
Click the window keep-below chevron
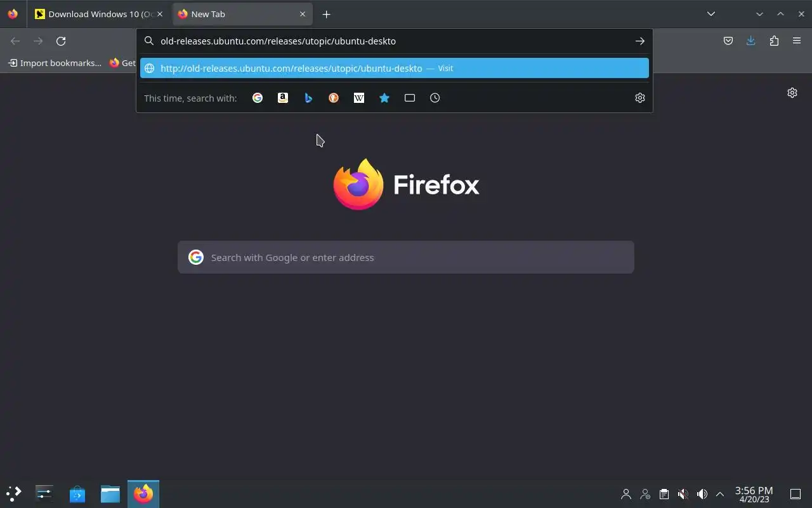[759, 14]
